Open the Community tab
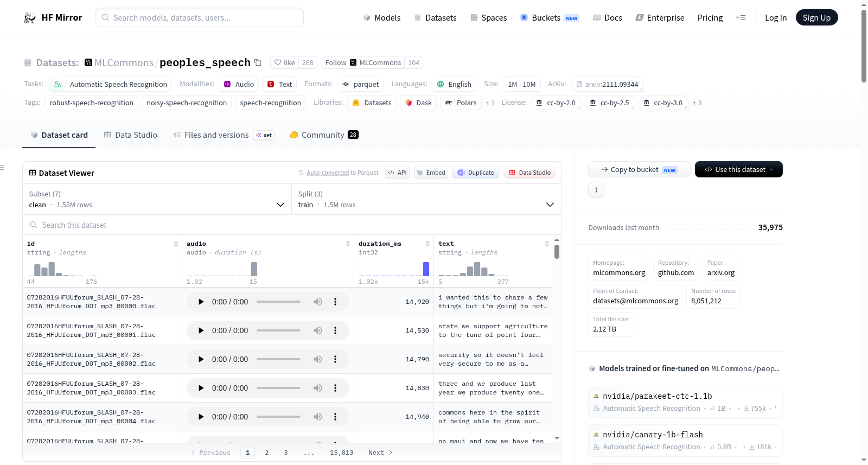Viewport: 868px width, 465px height. [x=324, y=135]
